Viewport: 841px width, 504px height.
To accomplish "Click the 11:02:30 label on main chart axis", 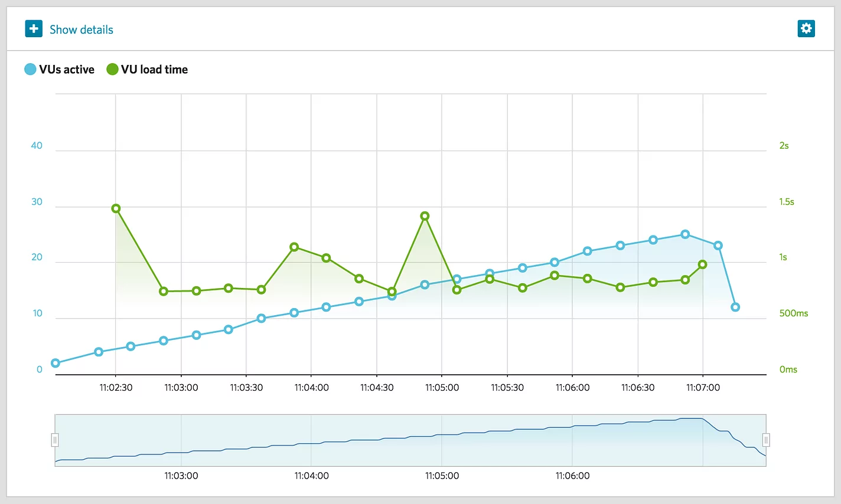I will pos(116,388).
